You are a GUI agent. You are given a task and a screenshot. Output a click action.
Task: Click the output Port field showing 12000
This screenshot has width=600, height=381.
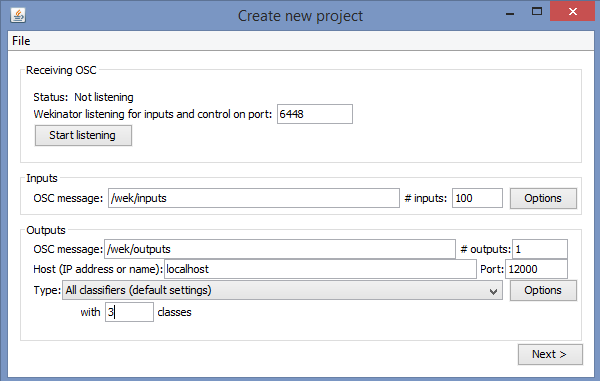[x=536, y=269]
